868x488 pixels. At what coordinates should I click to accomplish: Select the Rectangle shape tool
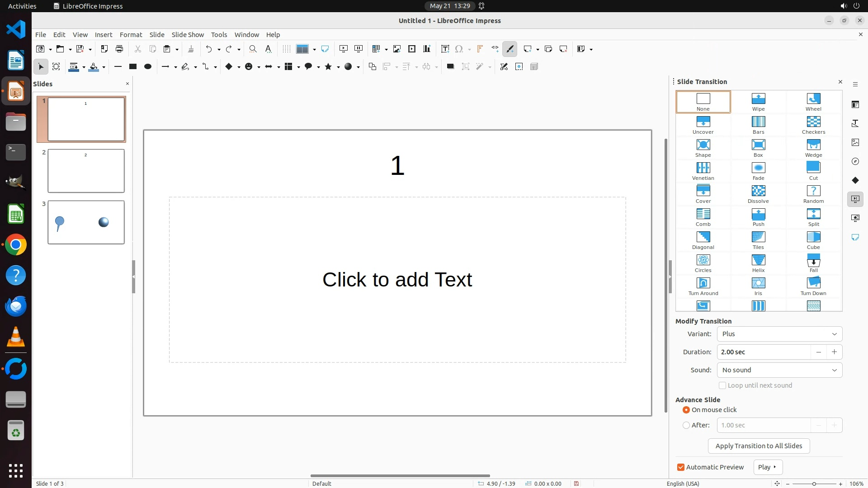[x=132, y=66]
